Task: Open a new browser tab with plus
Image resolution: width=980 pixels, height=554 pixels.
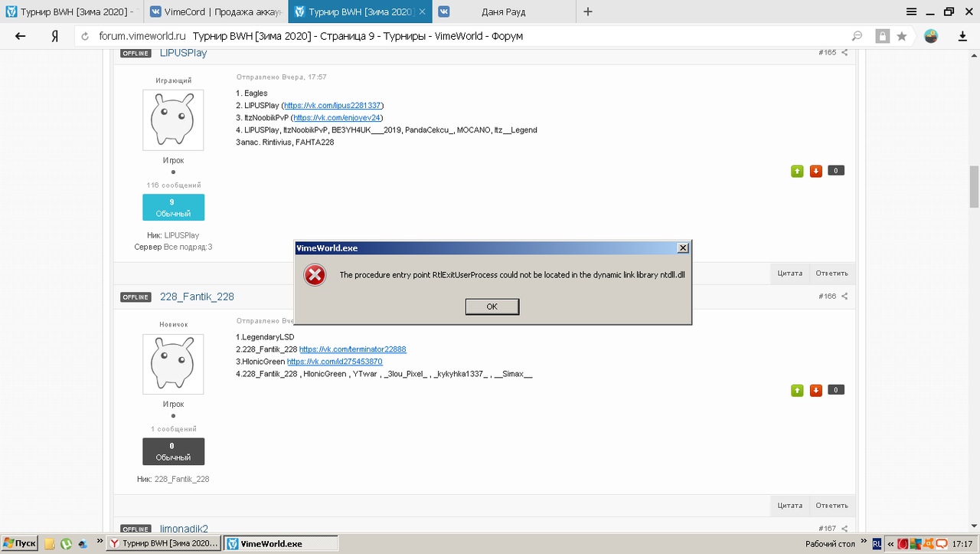Action: 588,11
